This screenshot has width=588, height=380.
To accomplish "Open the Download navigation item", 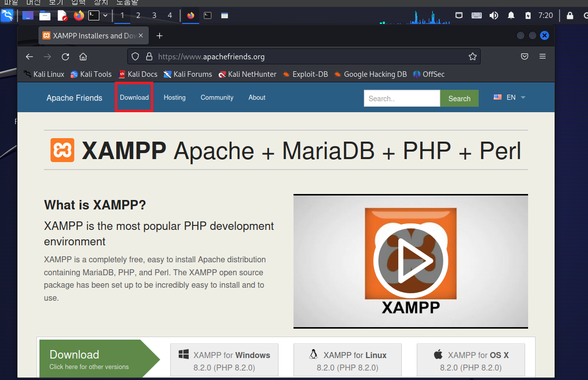I will coord(134,97).
